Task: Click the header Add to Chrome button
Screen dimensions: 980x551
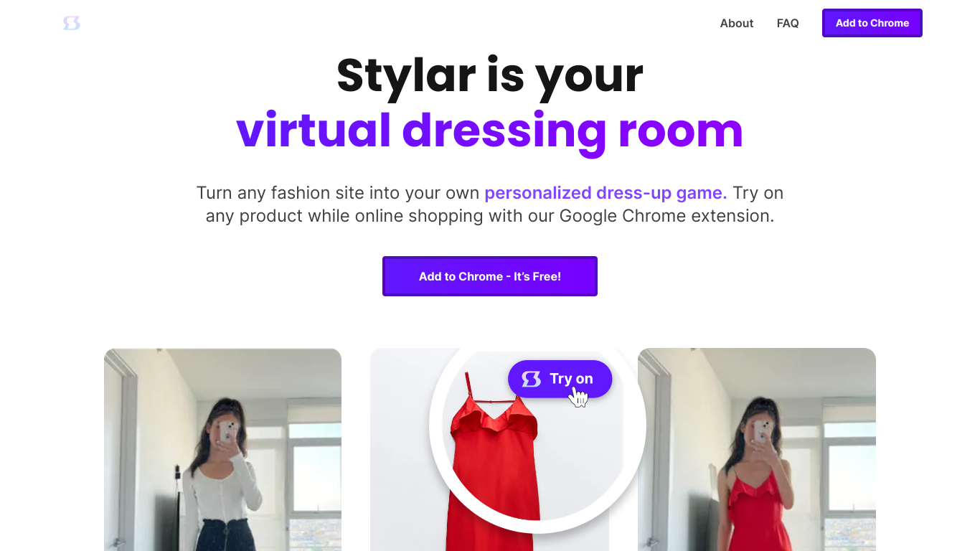Action: tap(872, 23)
